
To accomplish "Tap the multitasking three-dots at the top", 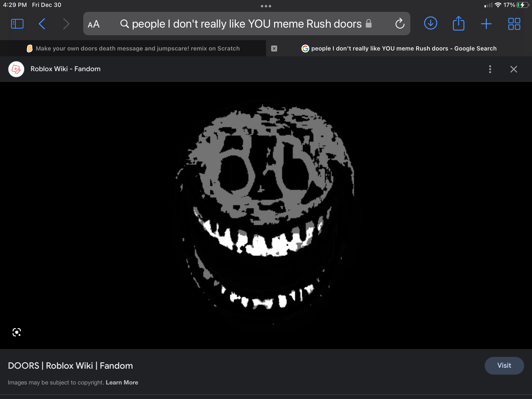I will (x=266, y=6).
